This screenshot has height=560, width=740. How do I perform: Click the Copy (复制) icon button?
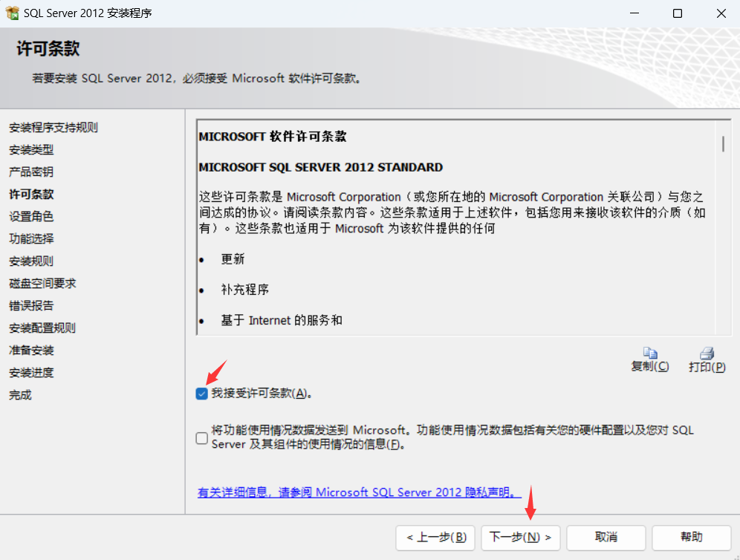click(650, 360)
